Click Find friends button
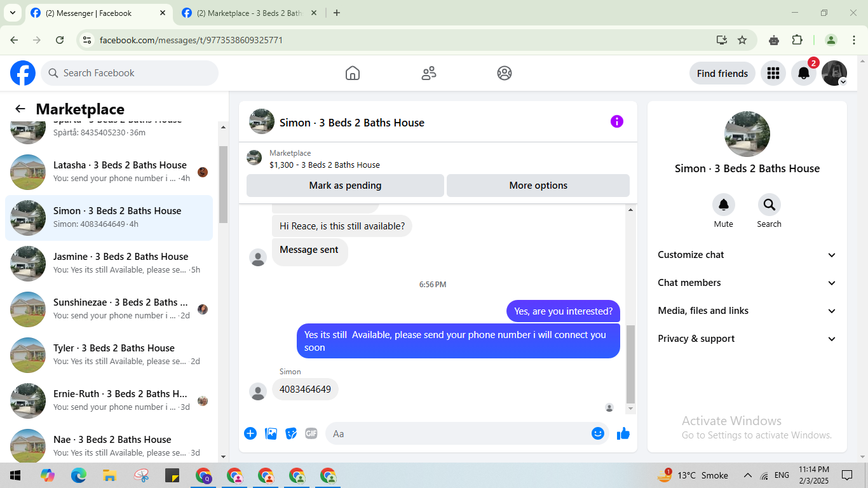Viewport: 868px width, 488px height. coord(722,73)
